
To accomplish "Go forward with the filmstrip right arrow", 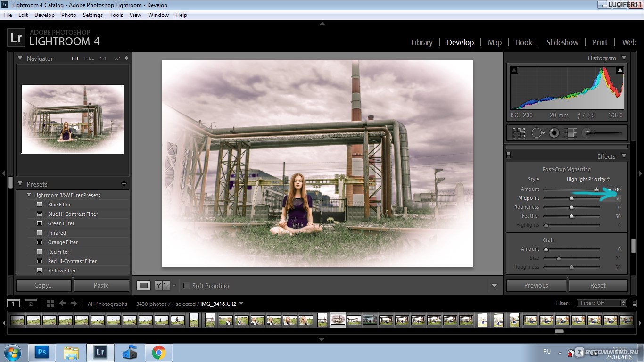I will point(74,304).
